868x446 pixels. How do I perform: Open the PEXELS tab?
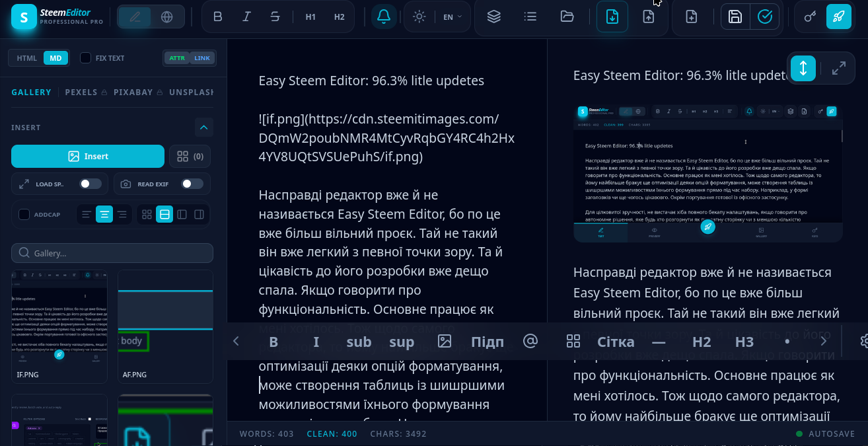[85, 93]
